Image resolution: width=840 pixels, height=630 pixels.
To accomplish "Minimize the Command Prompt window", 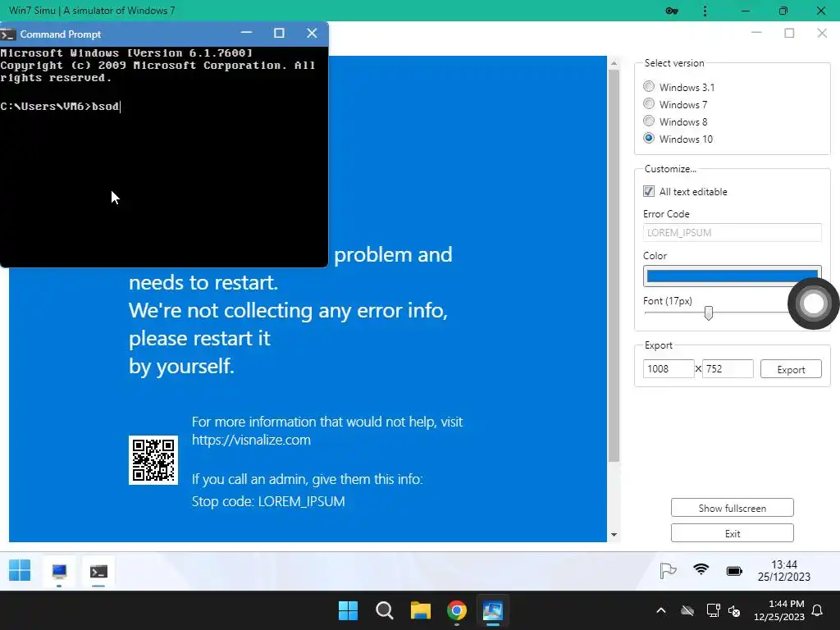I will coord(246,33).
